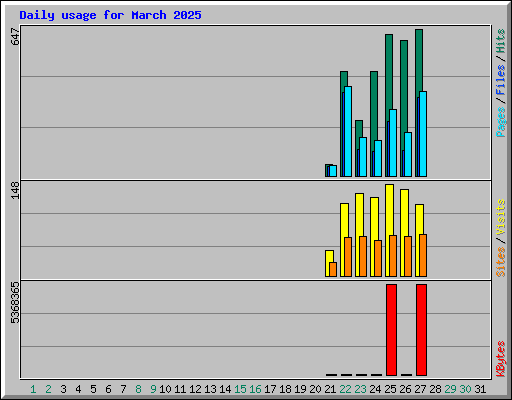
Task: Select day 23 on the axis
Action: pos(360,389)
